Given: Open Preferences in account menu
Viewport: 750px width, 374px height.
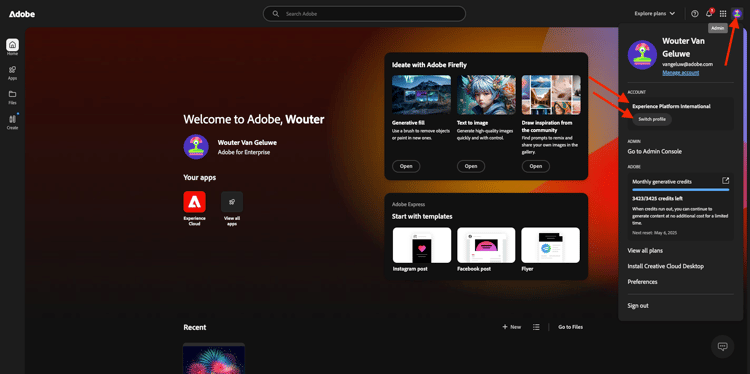Looking at the screenshot, I should point(642,282).
